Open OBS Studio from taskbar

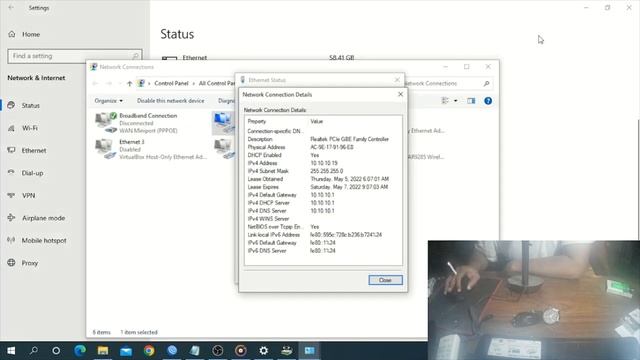[x=218, y=350]
